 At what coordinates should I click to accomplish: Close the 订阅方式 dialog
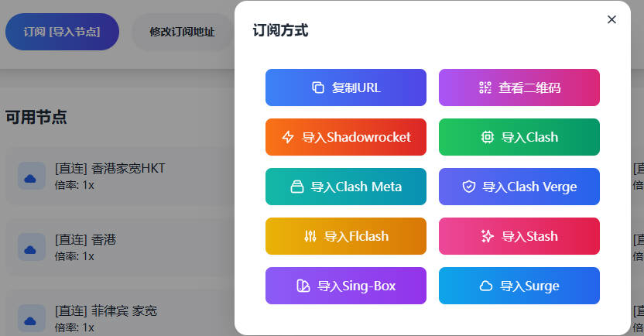point(611,19)
